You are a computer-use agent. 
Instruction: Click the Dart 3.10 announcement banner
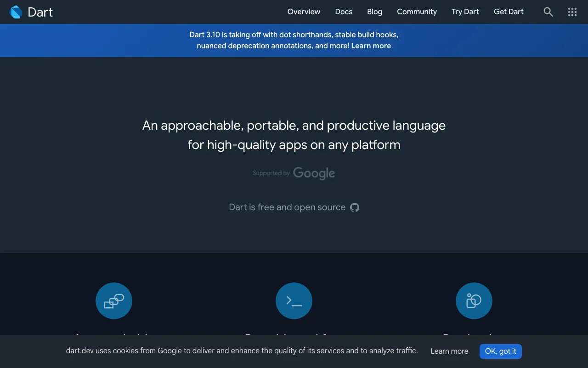[x=294, y=40]
